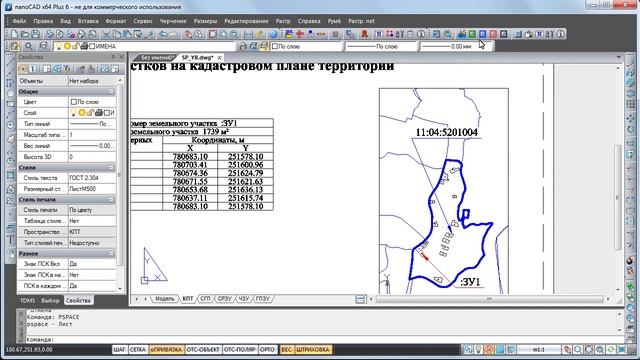
Task: Collapse the Стиль печати section
Action: [111, 200]
